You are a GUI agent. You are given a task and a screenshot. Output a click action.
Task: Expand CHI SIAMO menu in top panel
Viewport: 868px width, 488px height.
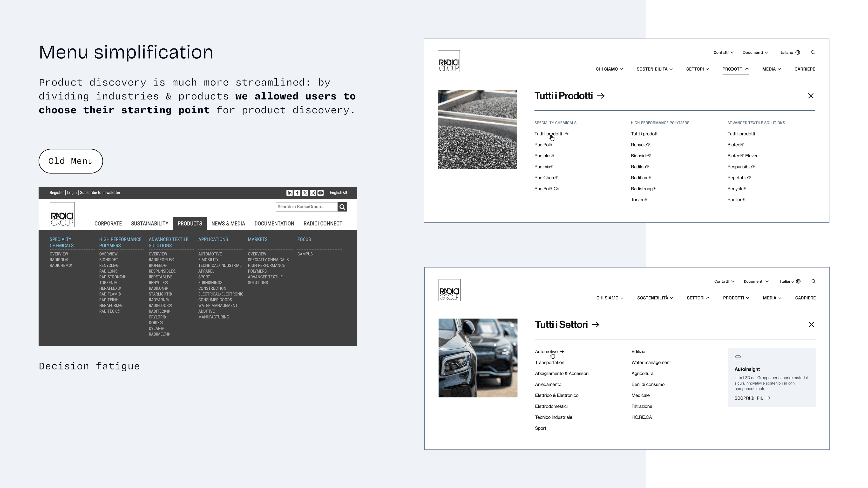point(609,69)
